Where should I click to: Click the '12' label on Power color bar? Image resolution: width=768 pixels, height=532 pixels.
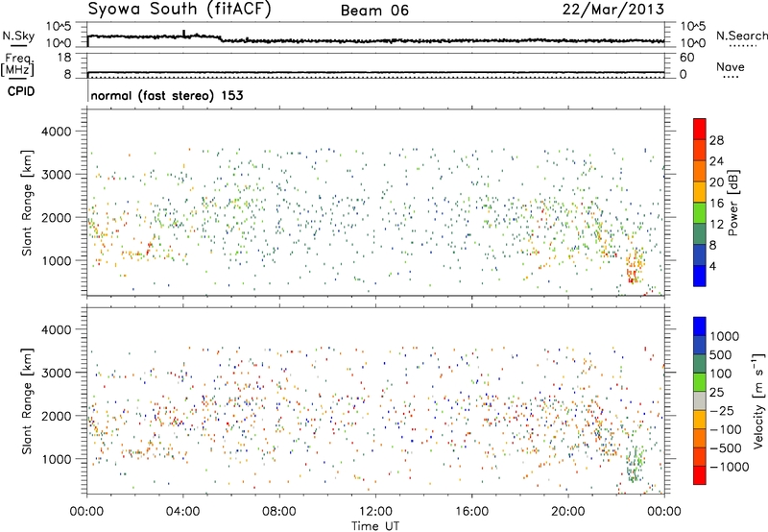click(716, 225)
